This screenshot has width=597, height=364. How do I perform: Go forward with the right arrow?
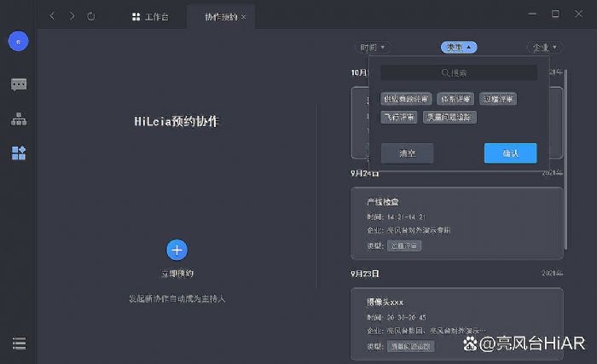(x=72, y=16)
